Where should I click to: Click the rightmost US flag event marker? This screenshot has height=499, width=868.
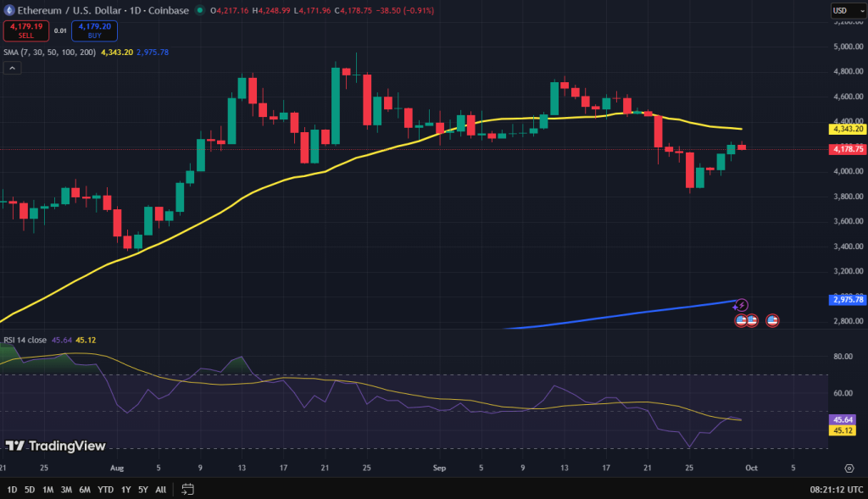coord(772,320)
